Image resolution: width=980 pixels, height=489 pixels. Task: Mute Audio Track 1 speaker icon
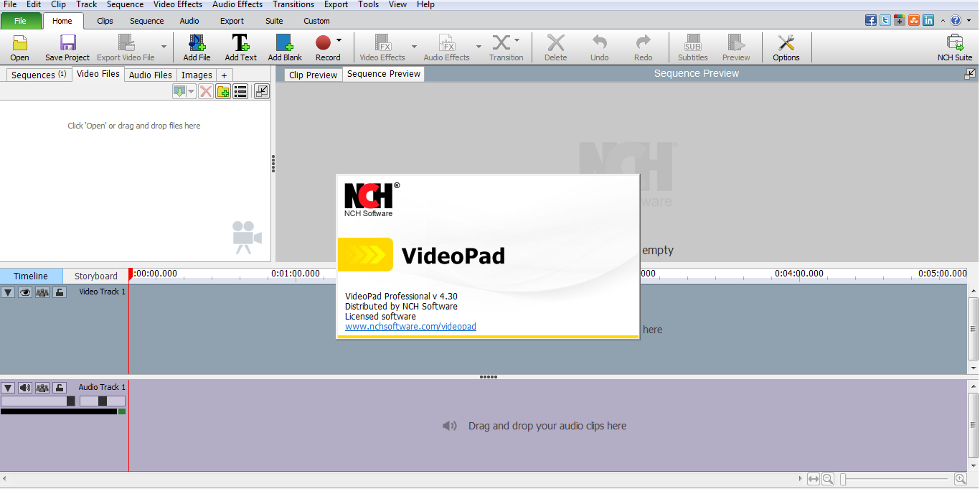click(x=25, y=388)
